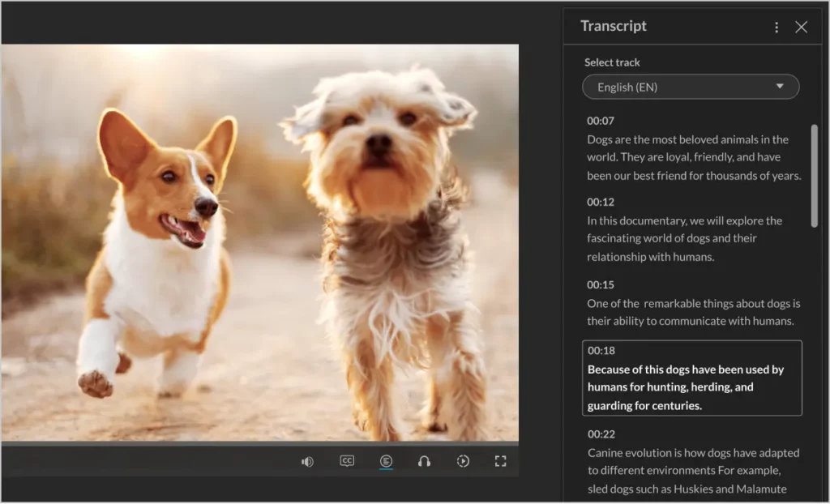Screen dimensions: 830x504
Task: Select the 00:15 transcript segment
Action: 600,285
